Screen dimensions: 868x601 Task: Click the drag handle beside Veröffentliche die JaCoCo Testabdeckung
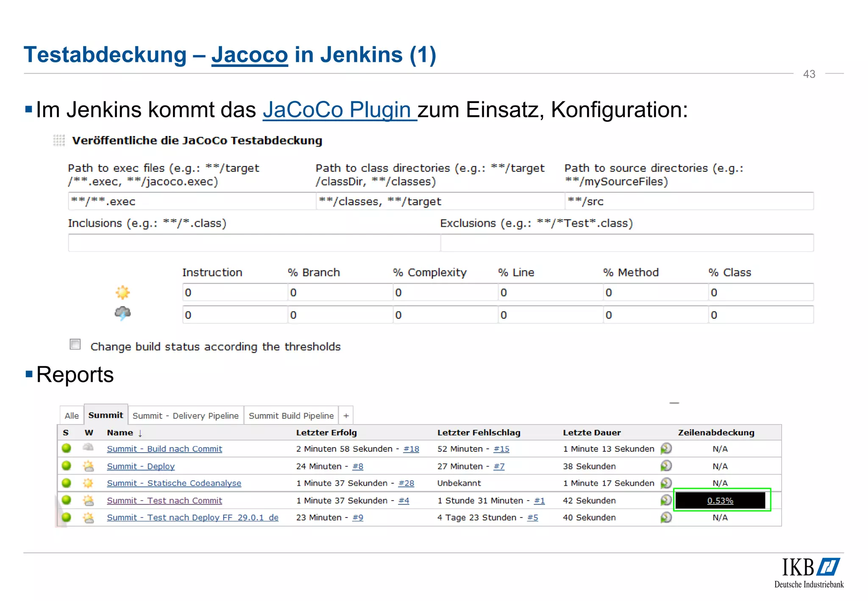point(59,140)
